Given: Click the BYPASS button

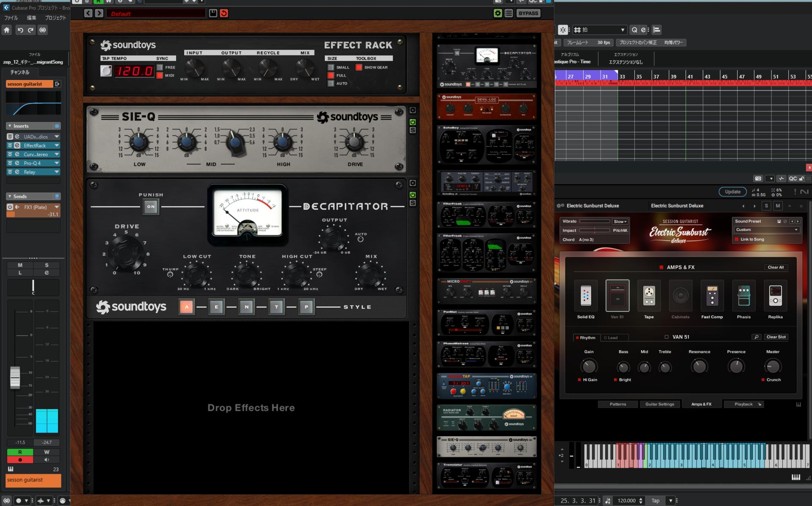Looking at the screenshot, I should point(528,13).
